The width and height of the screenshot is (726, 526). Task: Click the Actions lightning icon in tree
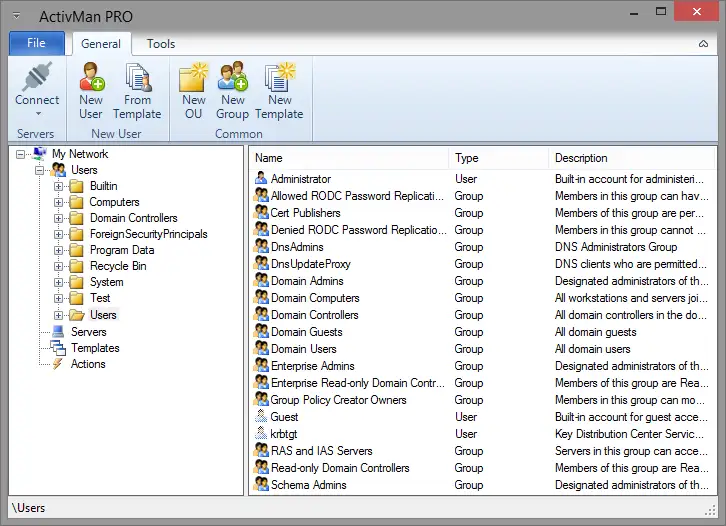pos(57,364)
